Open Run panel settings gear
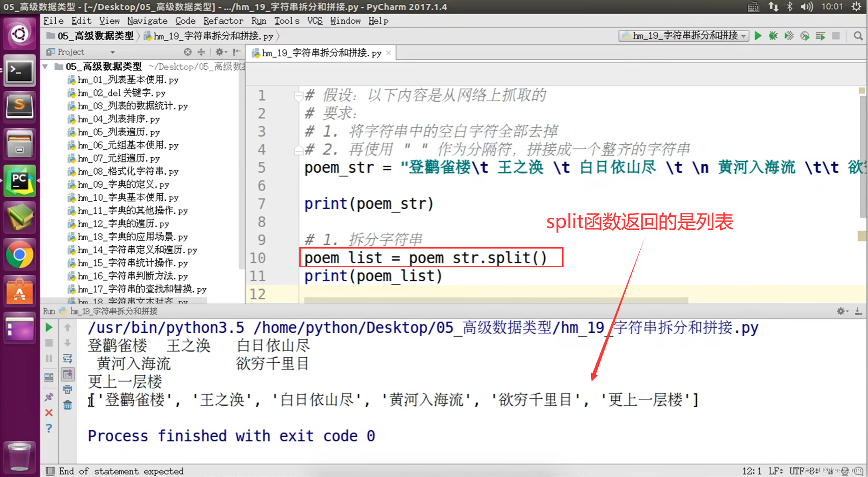The image size is (868, 477). pyautogui.click(x=841, y=311)
